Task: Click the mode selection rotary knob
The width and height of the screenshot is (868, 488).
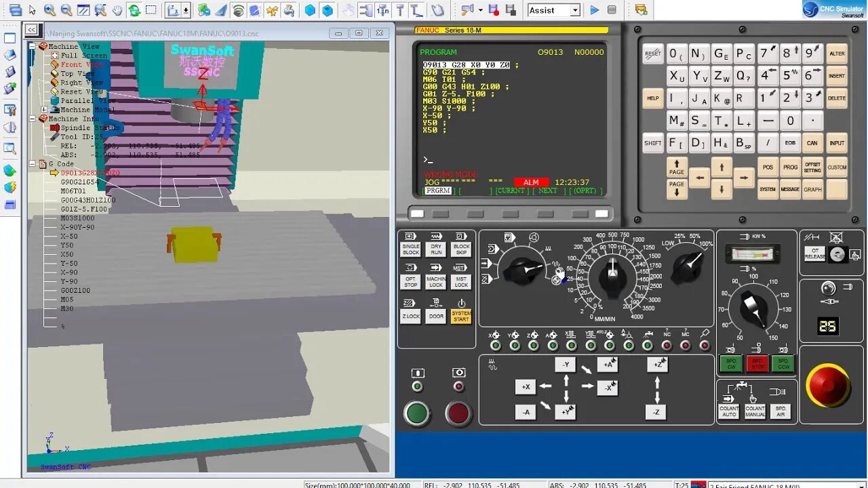Action: (x=524, y=269)
